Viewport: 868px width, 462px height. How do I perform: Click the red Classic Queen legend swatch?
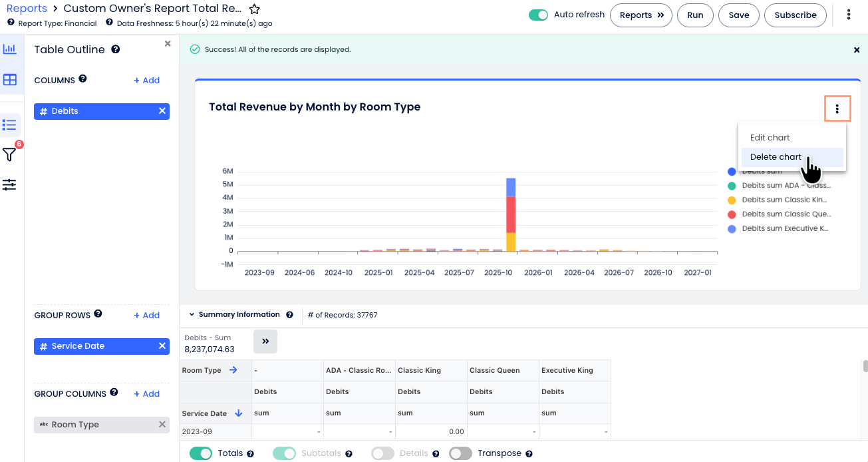[732, 214]
